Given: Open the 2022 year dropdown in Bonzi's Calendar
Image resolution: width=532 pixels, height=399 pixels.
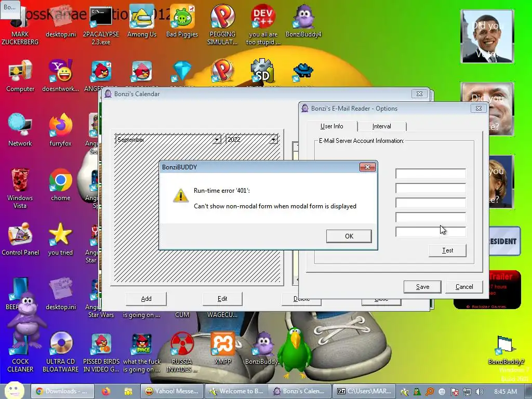Looking at the screenshot, I should pos(273,139).
